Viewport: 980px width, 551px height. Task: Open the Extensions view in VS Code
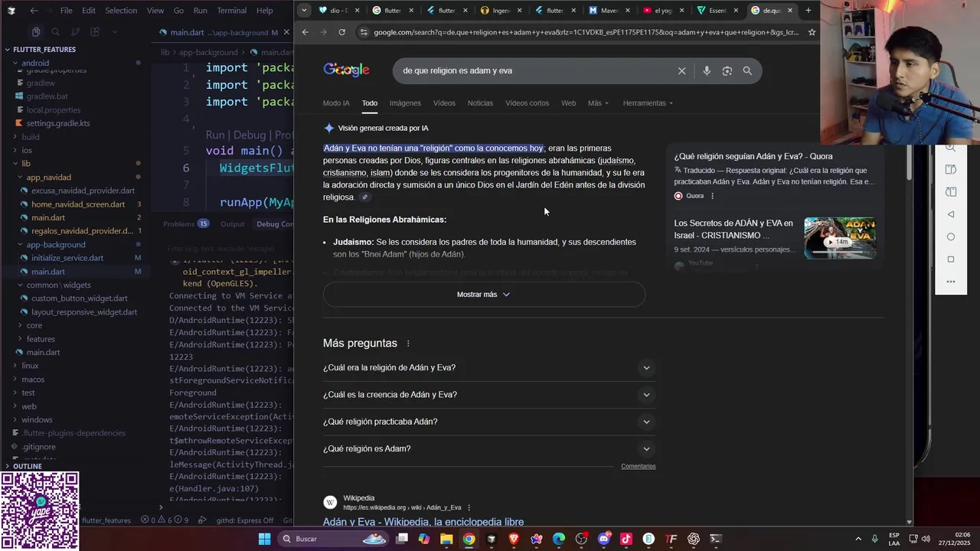[95, 32]
